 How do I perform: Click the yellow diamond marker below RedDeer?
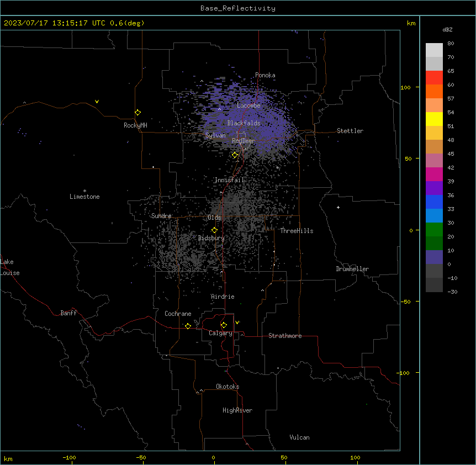pos(235,155)
